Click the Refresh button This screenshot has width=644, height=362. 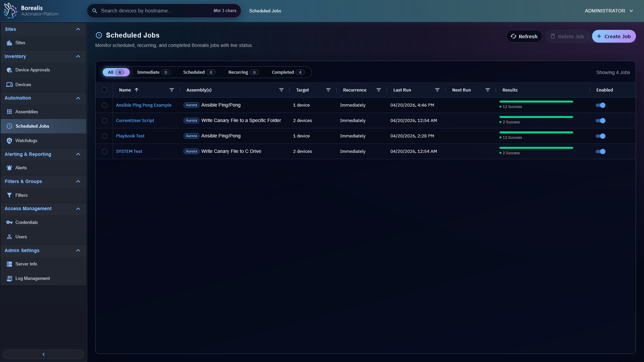[524, 37]
